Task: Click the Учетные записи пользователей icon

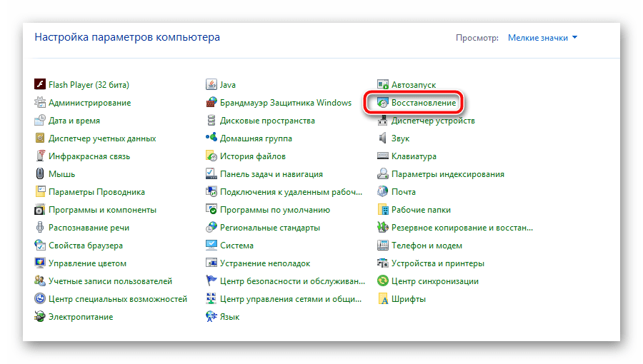Action: 40,281
